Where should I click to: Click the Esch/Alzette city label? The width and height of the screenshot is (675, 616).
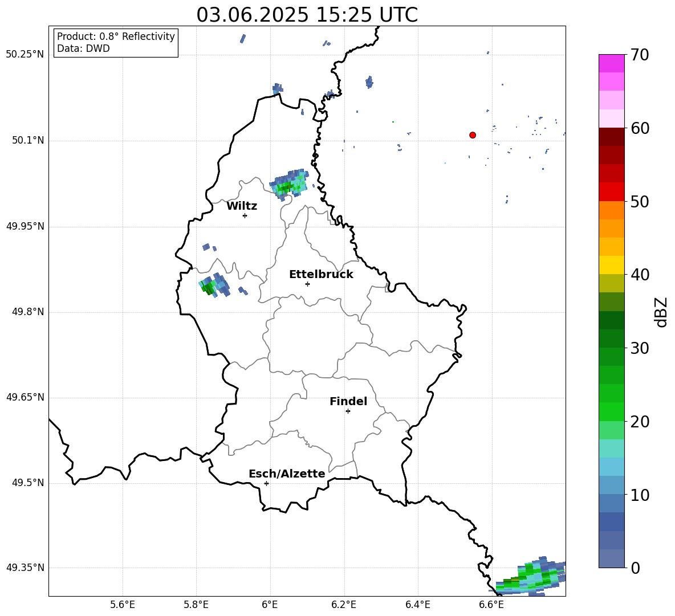(x=287, y=474)
